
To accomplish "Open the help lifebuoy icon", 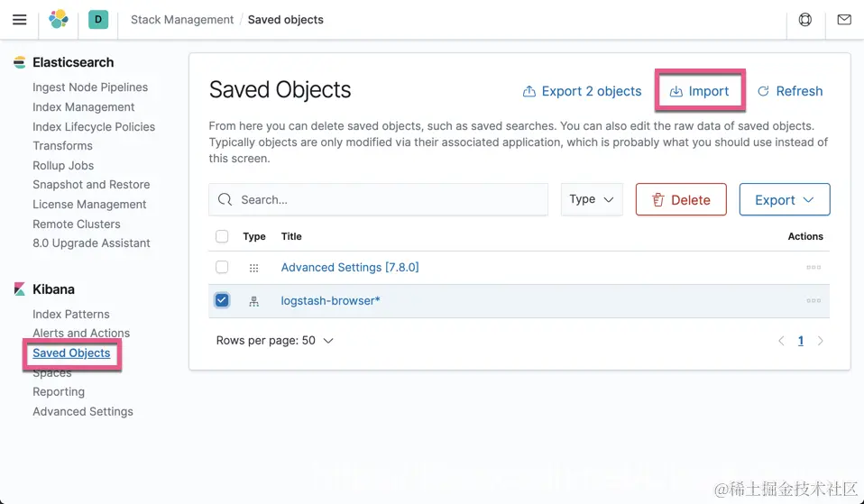I will (x=805, y=20).
